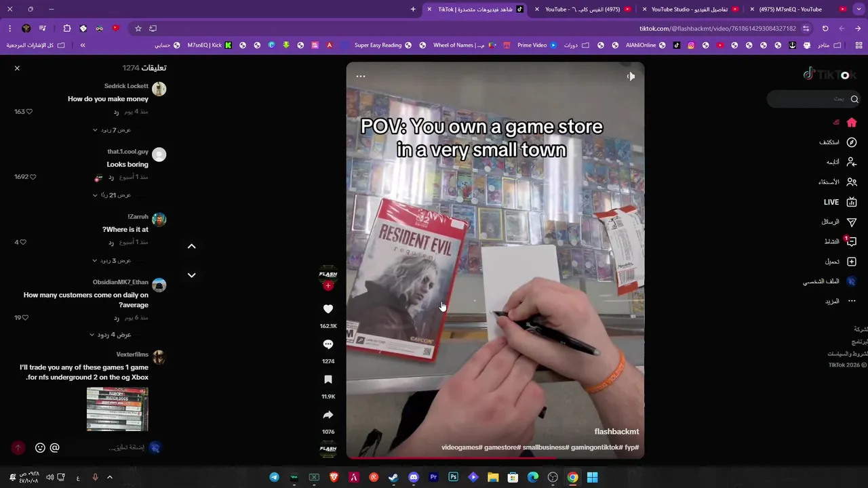Image resolution: width=868 pixels, height=488 pixels.
Task: Expand 4 replies under ObsidianMK7_Ethan comment
Action: click(111, 335)
